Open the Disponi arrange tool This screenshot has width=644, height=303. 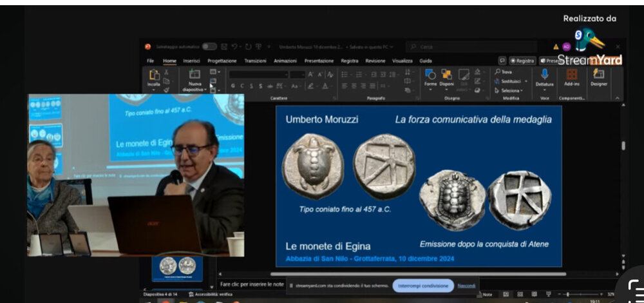[x=447, y=76]
